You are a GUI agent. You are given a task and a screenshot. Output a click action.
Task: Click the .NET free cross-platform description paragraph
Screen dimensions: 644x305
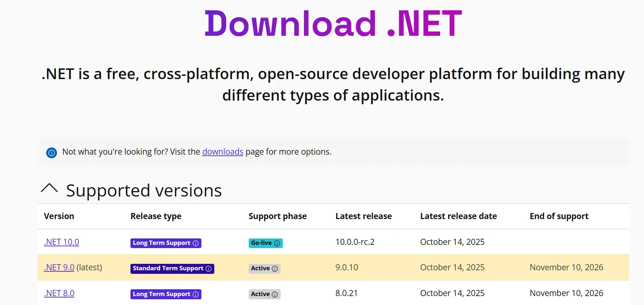click(x=333, y=84)
